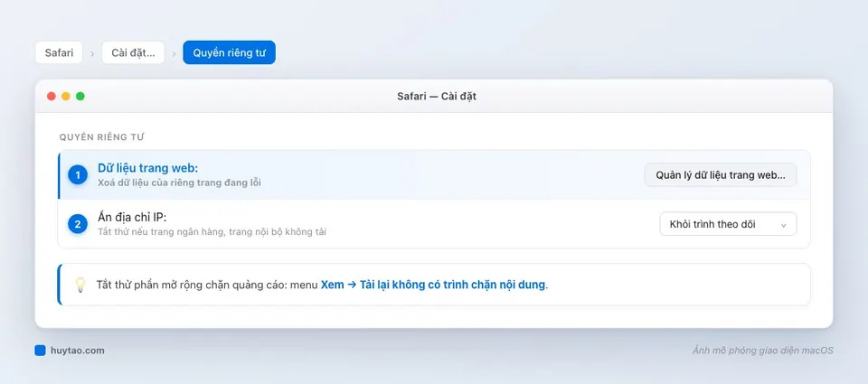Screen dimensions: 868x384
Task: Click the red close window button
Action: click(x=52, y=97)
